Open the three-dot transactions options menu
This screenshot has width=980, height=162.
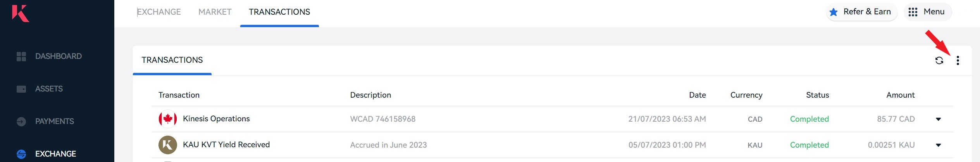point(958,60)
